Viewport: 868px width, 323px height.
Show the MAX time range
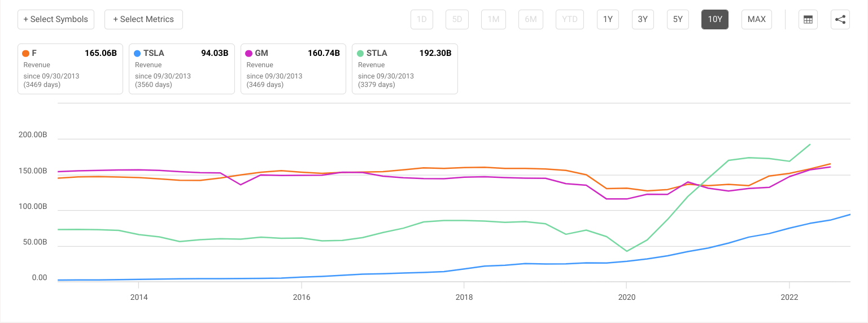pyautogui.click(x=756, y=19)
